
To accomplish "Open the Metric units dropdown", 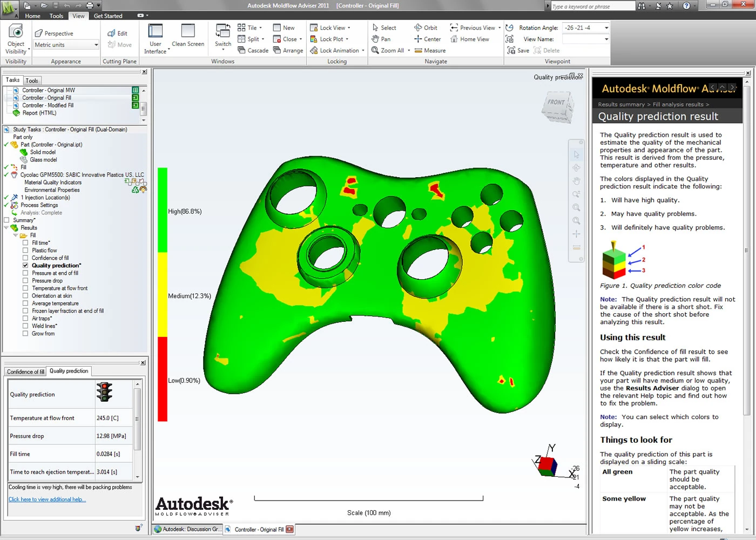I will tap(96, 45).
